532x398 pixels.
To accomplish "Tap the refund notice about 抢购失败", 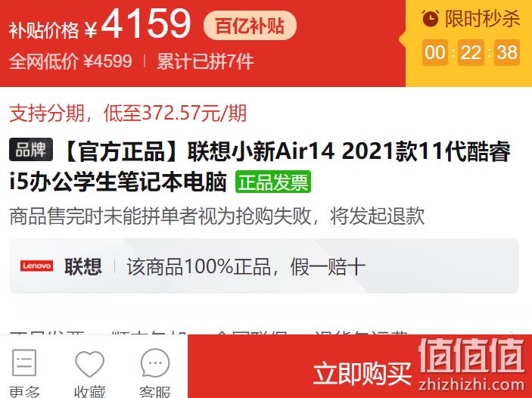I will pos(216,216).
